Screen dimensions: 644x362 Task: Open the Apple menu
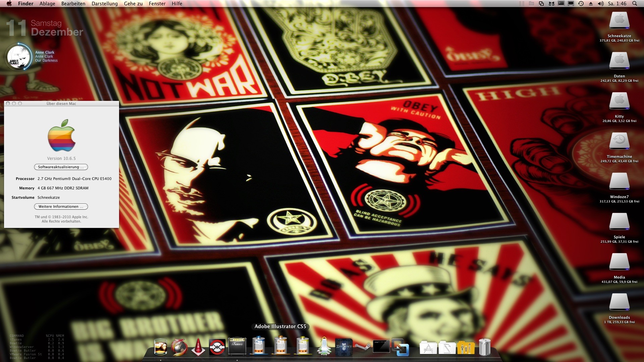[9, 4]
